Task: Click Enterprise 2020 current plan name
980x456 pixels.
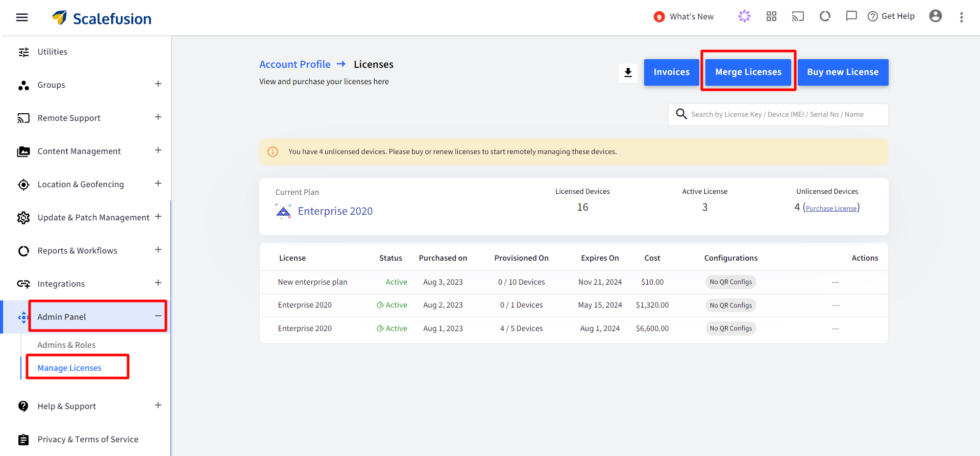Action: pyautogui.click(x=335, y=211)
